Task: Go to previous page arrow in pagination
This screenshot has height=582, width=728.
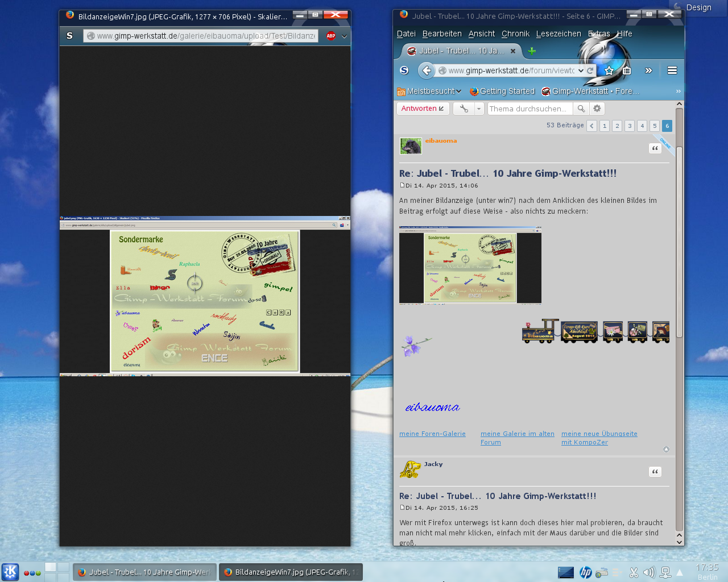Action: tap(592, 126)
